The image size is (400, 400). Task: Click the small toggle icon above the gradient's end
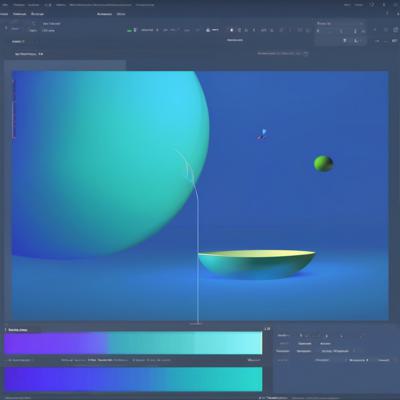click(267, 329)
